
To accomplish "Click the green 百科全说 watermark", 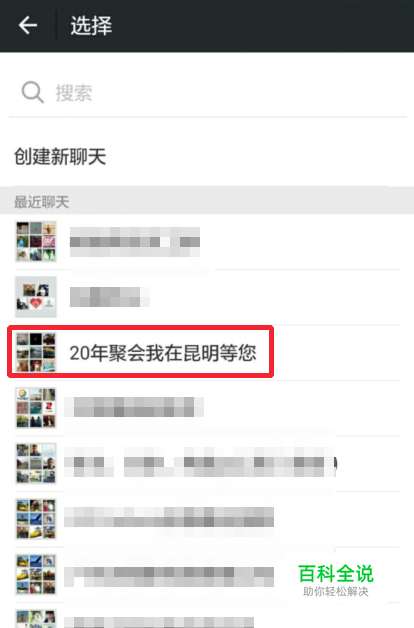I will pyautogui.click(x=336, y=574).
